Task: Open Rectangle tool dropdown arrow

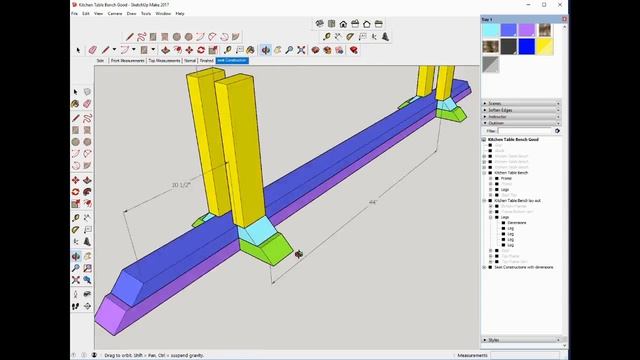Action: 153,50
